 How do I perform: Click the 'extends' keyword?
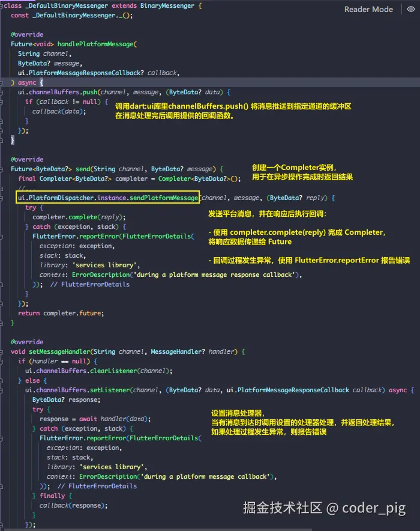coord(124,6)
